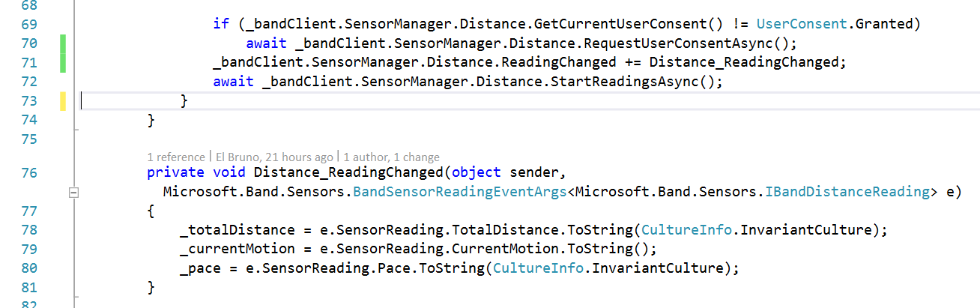
Task: Click the BandSensorReadingEventArgs type
Action: 459,192
